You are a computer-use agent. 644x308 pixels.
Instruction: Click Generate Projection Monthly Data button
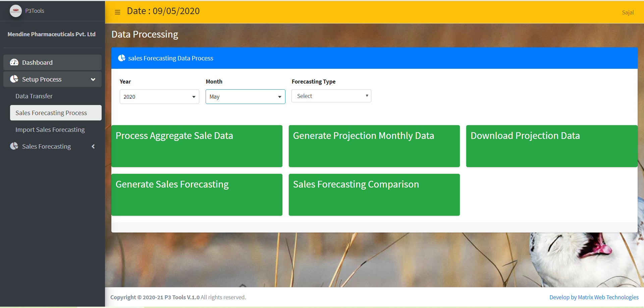(x=374, y=146)
